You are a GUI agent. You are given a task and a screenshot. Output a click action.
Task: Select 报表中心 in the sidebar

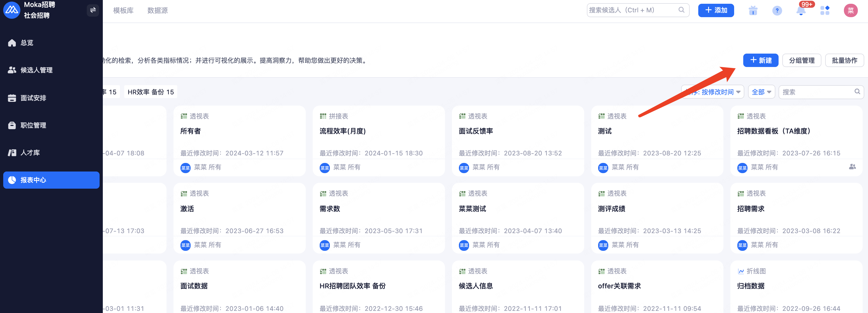(51, 180)
